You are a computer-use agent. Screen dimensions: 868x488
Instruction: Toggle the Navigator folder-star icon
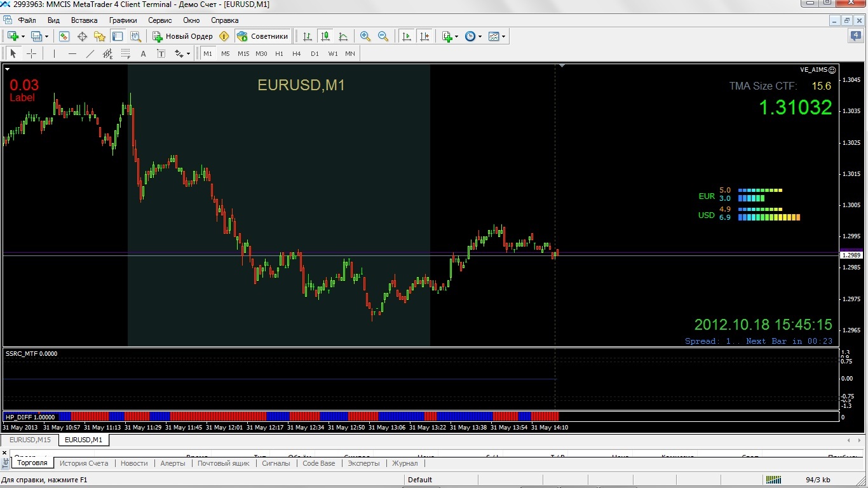(100, 36)
